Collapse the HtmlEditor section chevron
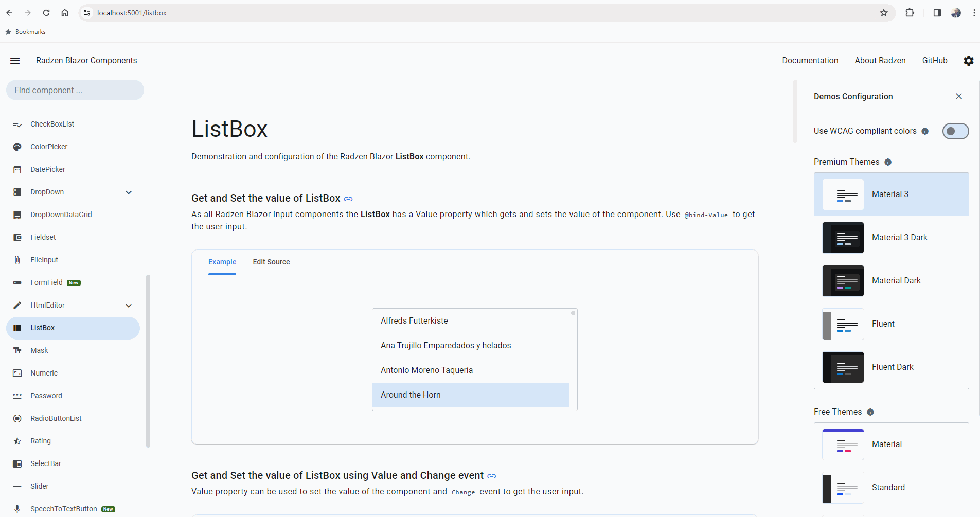 [x=129, y=305]
